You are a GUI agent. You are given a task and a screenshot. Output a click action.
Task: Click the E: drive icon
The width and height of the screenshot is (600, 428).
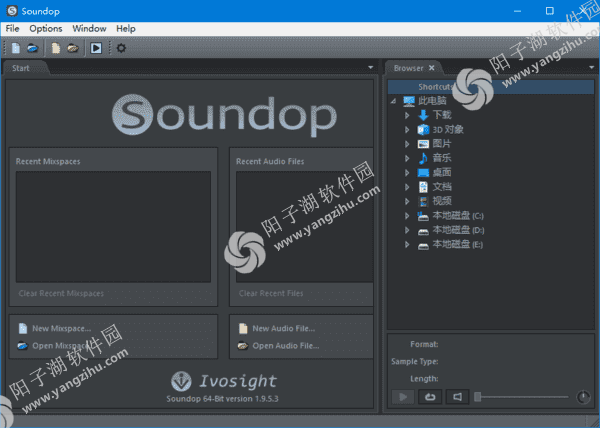[x=423, y=246]
